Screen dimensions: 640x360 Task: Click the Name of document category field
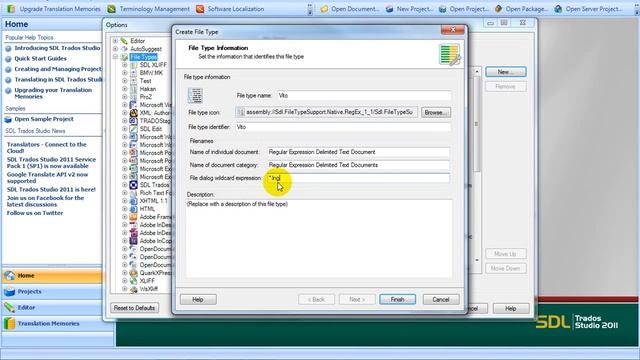358,165
